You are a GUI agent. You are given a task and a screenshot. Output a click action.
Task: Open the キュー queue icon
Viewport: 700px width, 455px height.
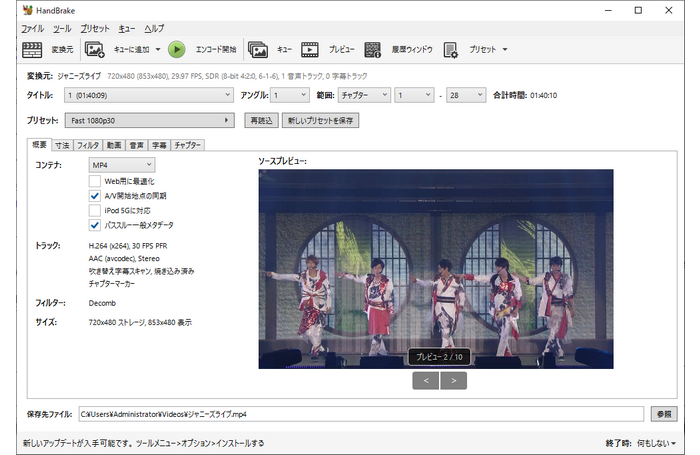[x=258, y=49]
